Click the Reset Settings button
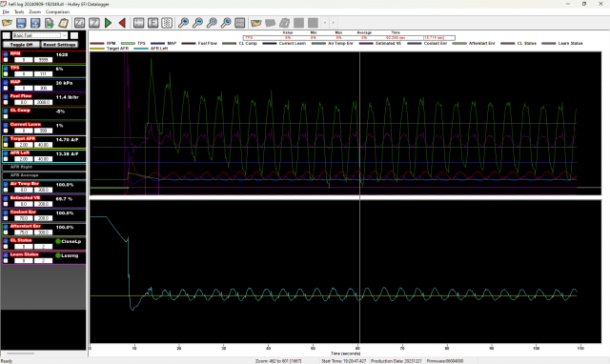The height and width of the screenshot is (364, 610). pos(59,45)
